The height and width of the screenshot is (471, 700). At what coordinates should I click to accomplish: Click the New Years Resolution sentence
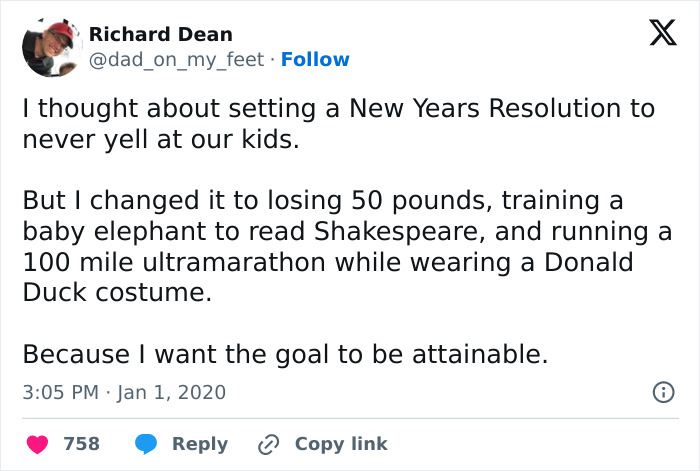click(338, 109)
